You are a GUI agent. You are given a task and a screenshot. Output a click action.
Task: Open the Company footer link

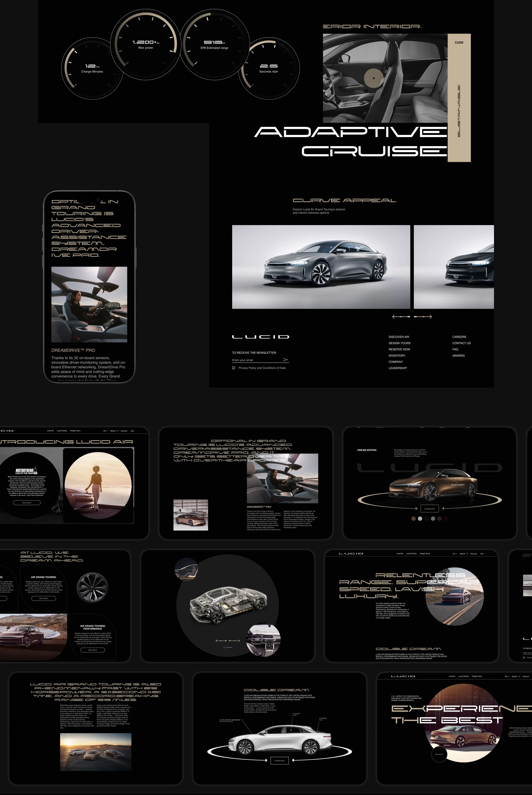pos(396,362)
